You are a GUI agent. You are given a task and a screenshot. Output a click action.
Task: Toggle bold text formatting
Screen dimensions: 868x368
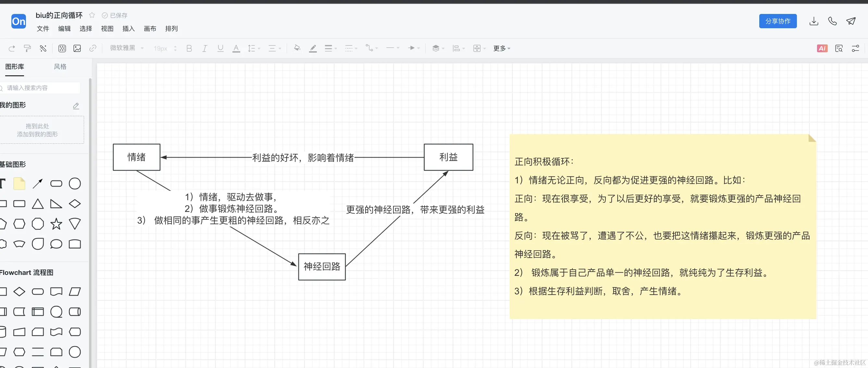(189, 48)
